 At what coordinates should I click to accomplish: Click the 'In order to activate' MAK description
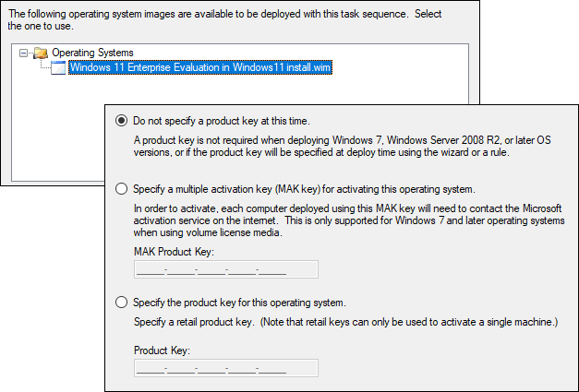click(349, 220)
